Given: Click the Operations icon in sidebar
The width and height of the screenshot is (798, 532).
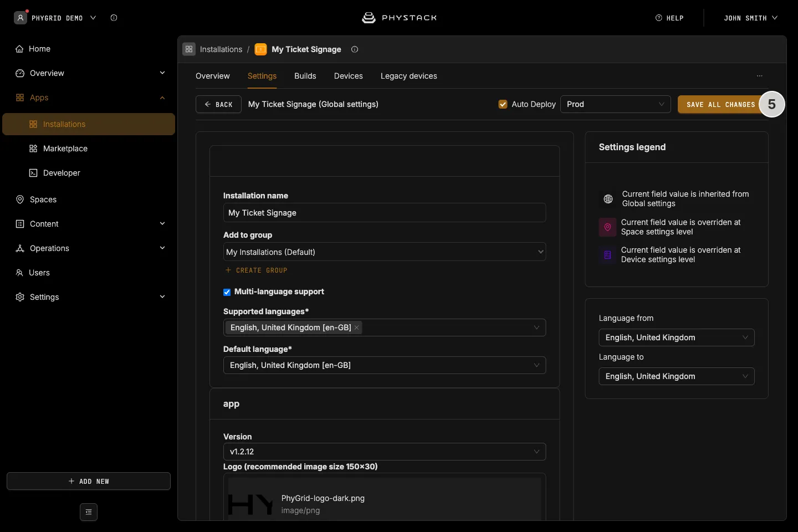Looking at the screenshot, I should point(20,248).
